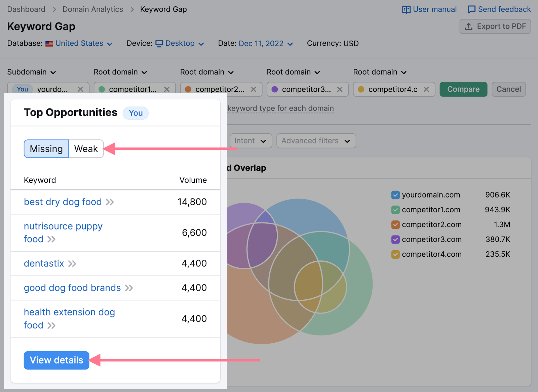Expand the Intent filter dropdown

pyautogui.click(x=251, y=141)
